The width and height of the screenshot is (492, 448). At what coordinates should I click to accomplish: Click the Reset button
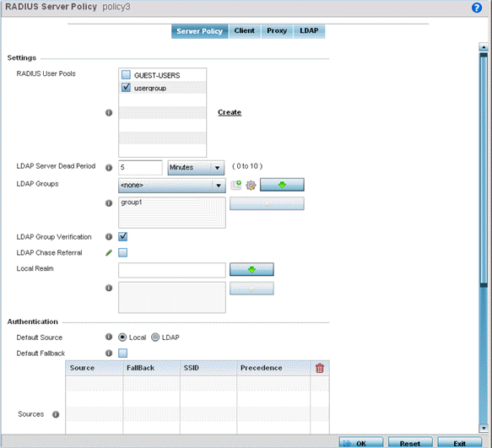pos(410,443)
